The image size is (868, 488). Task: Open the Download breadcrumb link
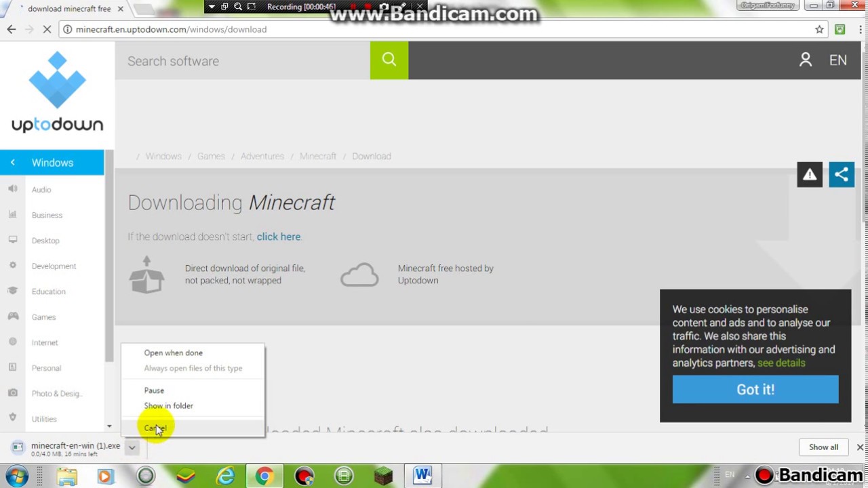point(372,156)
